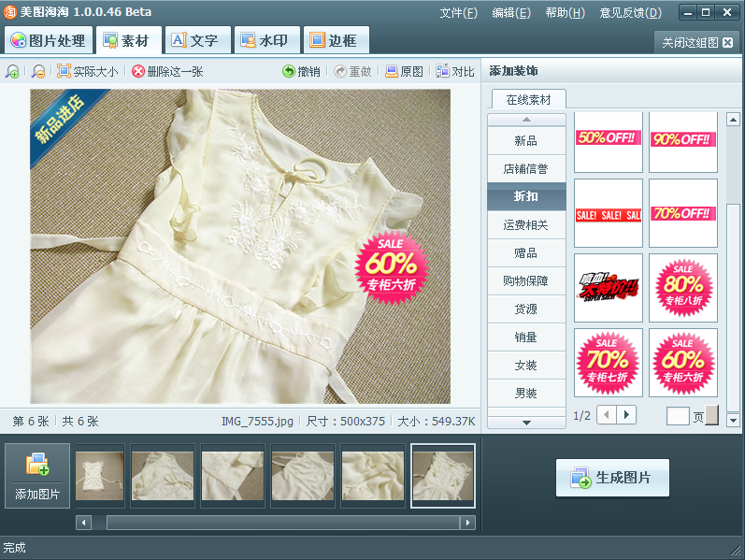Delete this image with 删除这一张
The image size is (745, 560).
click(167, 71)
